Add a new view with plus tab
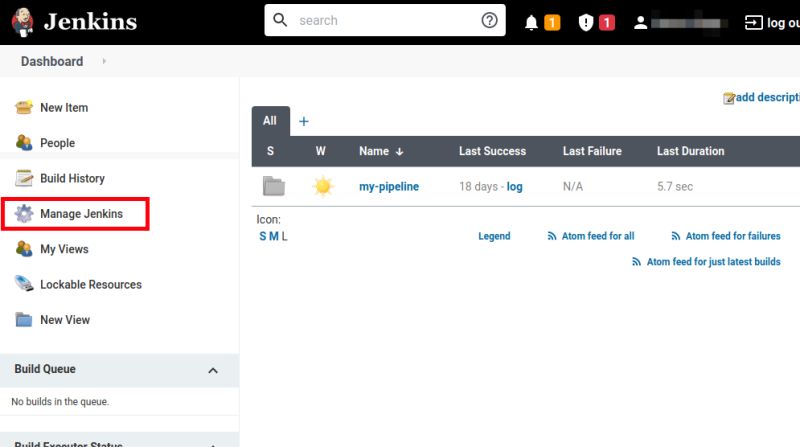The image size is (800, 447). tap(304, 121)
